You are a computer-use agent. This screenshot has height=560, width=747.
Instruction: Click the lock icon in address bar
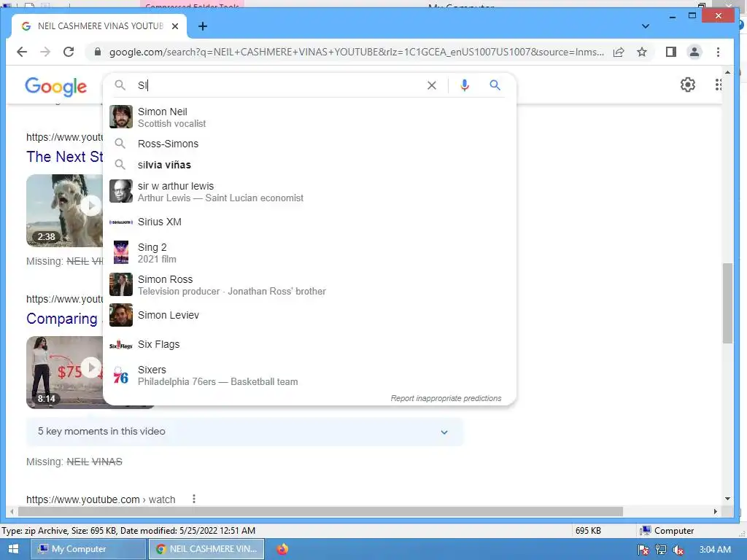tap(98, 52)
